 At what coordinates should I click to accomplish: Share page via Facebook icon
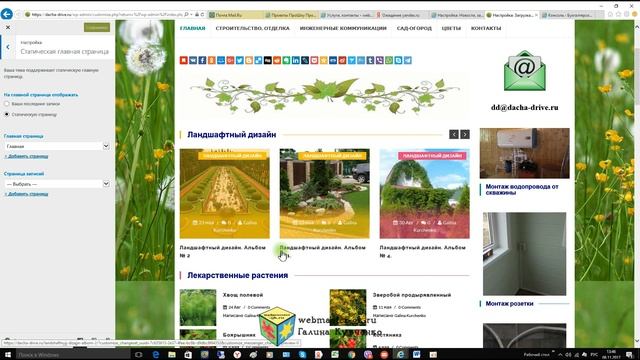point(202,60)
